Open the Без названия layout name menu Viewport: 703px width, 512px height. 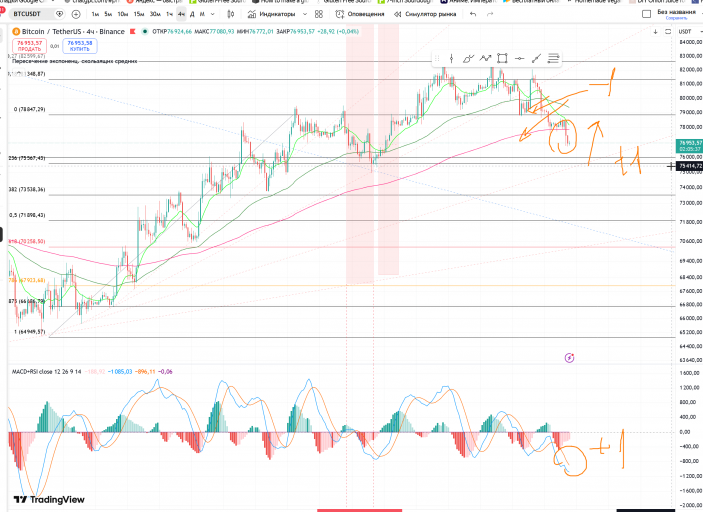coord(677,12)
